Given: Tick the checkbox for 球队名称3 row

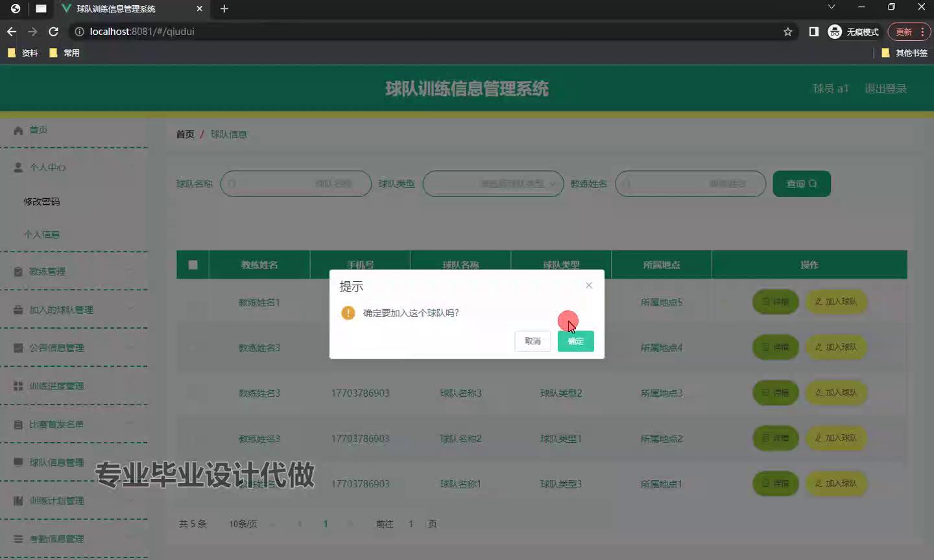Looking at the screenshot, I should 193,393.
